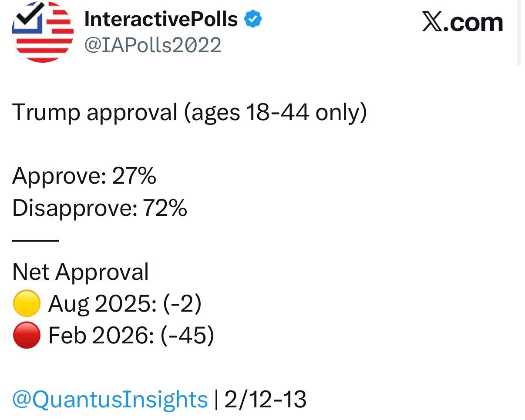Click the "Approve: 27%" line
Image resolution: width=525 pixels, height=420 pixels.
(x=84, y=176)
